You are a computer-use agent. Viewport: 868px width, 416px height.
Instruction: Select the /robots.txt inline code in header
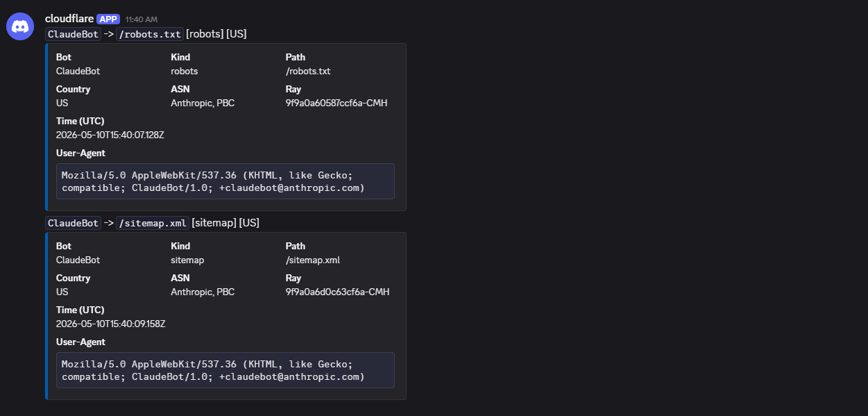150,34
